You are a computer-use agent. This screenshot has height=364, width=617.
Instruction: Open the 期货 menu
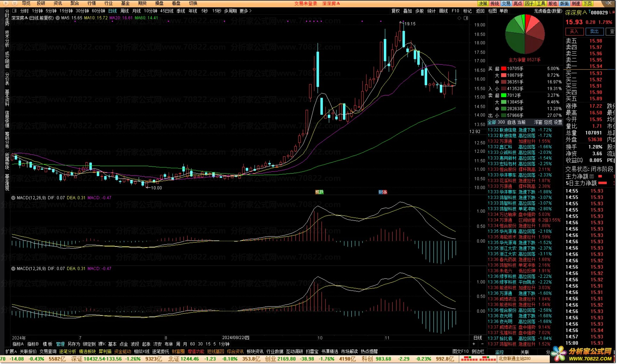142,3
